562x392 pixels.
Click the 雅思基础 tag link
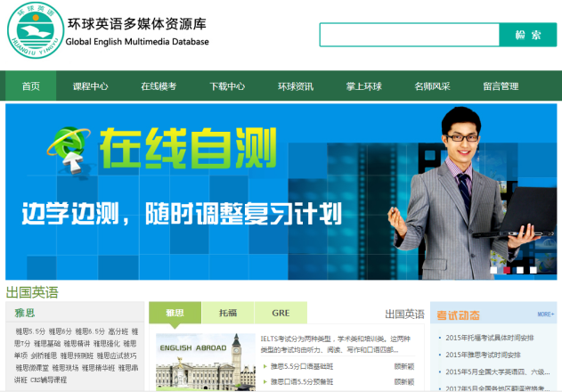point(47,344)
